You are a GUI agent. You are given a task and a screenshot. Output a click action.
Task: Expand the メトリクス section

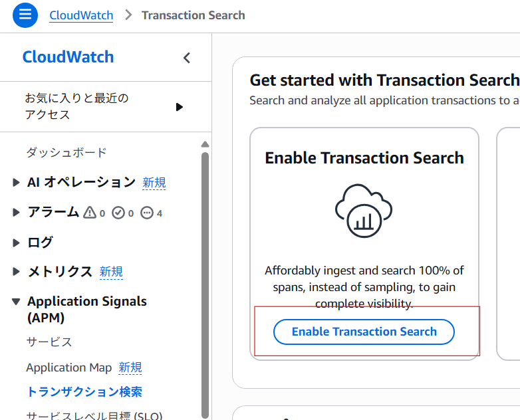[17, 272]
